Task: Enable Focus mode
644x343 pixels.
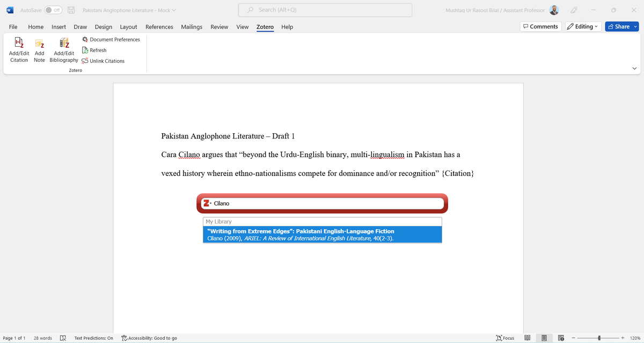Action: tap(505, 338)
